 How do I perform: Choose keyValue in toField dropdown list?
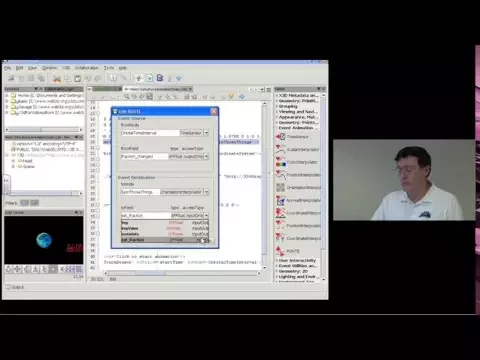(165, 228)
